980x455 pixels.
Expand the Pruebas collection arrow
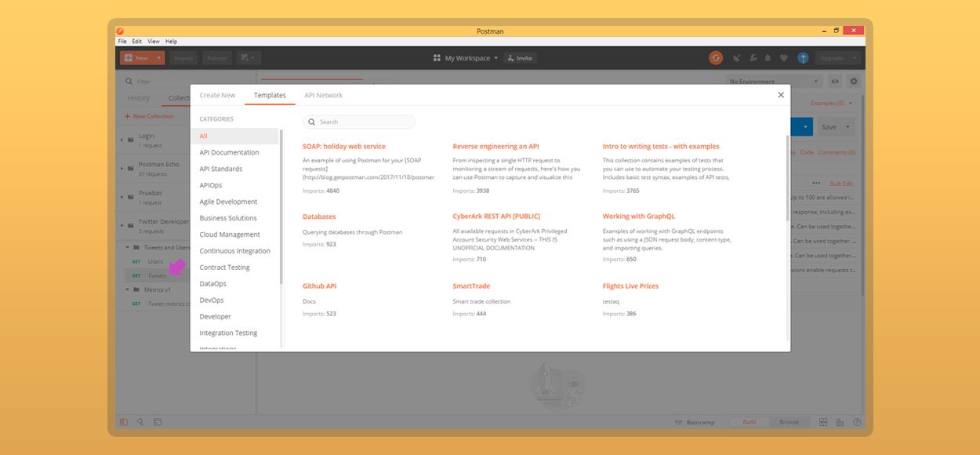pos(122,197)
